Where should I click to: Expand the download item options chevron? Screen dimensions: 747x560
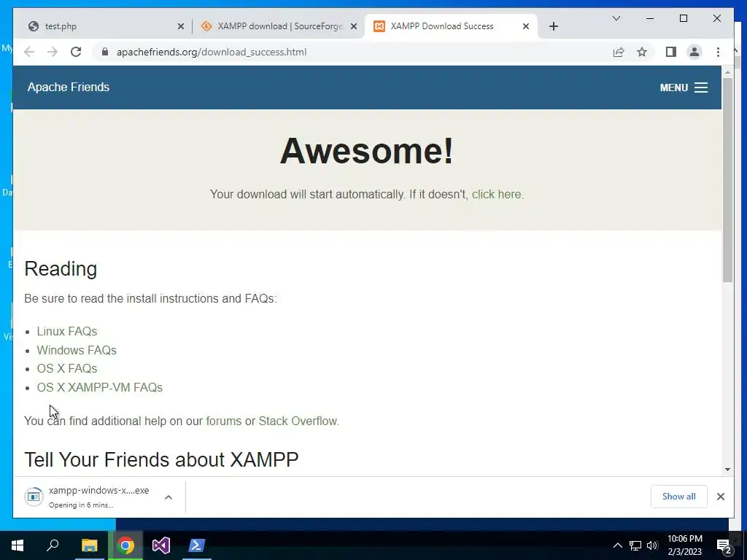[169, 497]
